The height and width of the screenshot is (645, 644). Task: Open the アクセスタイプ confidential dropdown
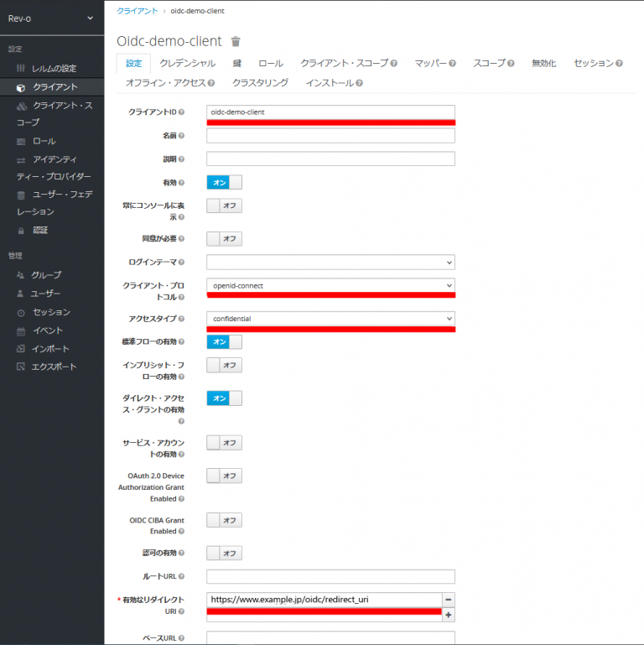tap(330, 319)
